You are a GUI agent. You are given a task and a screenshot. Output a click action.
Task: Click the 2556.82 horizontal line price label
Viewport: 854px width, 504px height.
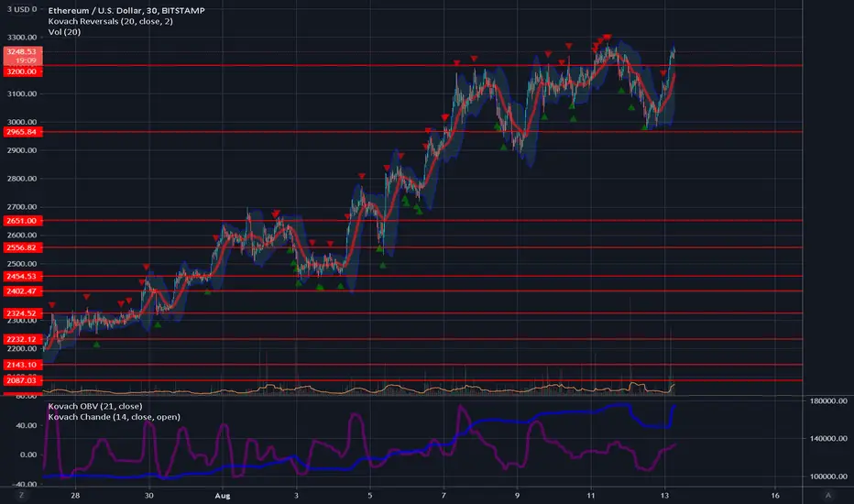22,247
